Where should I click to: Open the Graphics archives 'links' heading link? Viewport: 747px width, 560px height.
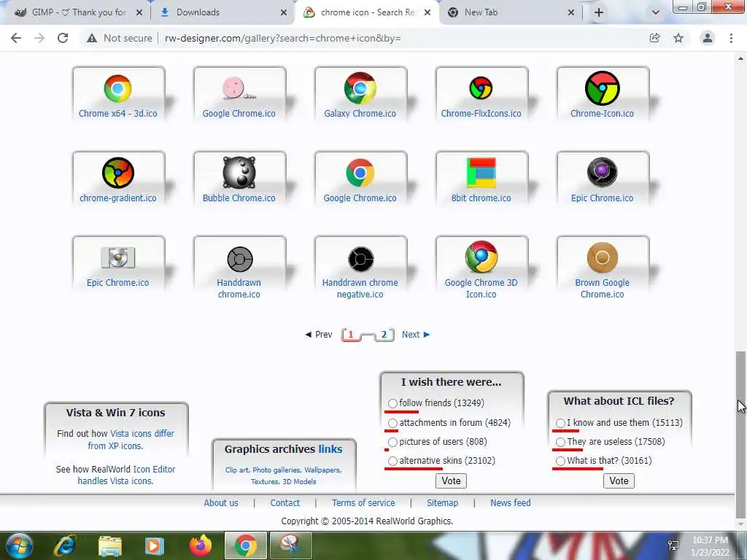(330, 449)
